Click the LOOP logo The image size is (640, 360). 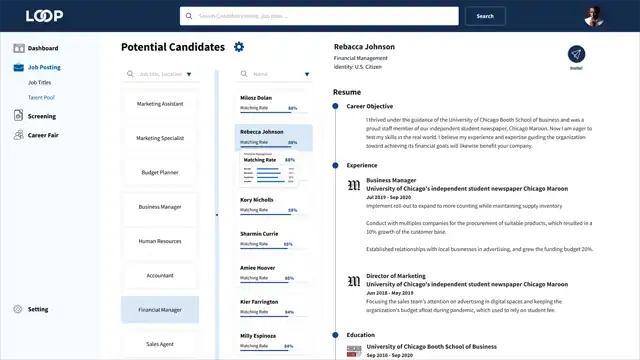click(x=44, y=16)
